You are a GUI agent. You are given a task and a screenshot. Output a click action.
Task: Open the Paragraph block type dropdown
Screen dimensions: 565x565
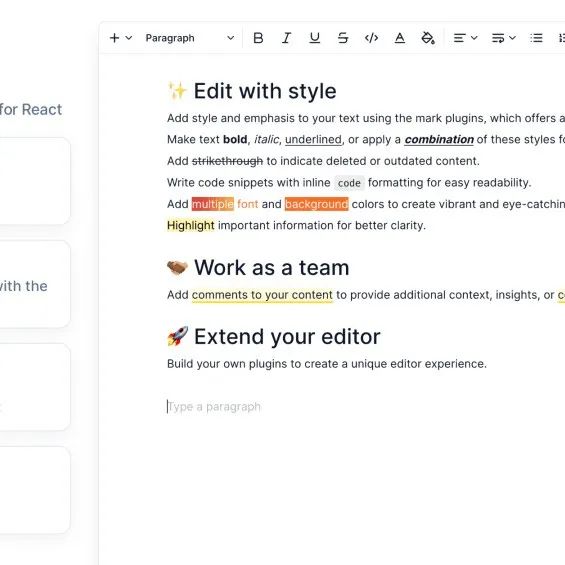[190, 38]
